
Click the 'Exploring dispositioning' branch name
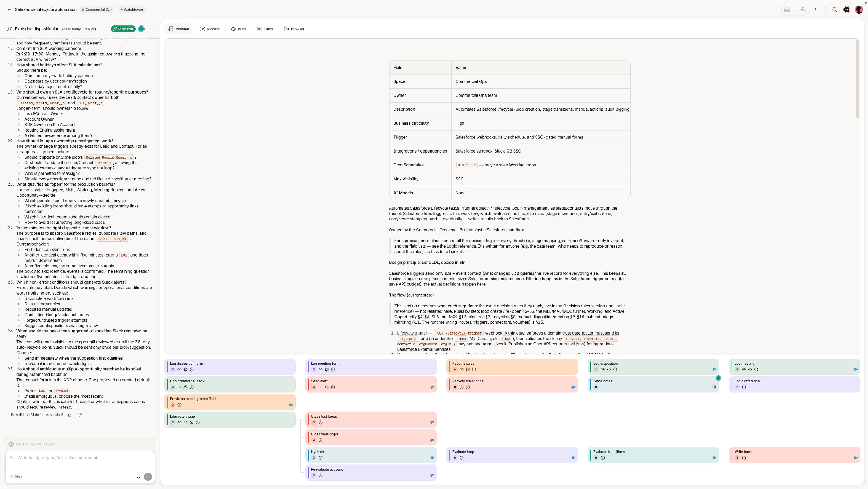point(37,29)
